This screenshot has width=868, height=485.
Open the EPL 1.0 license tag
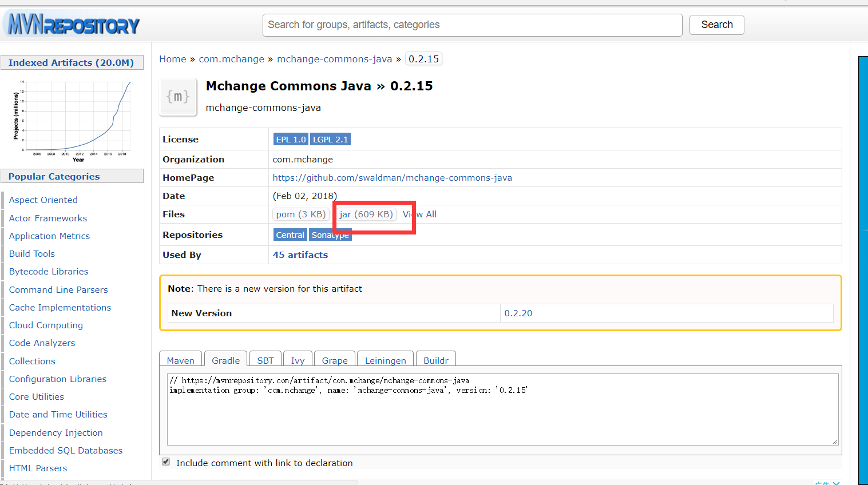pyautogui.click(x=291, y=139)
